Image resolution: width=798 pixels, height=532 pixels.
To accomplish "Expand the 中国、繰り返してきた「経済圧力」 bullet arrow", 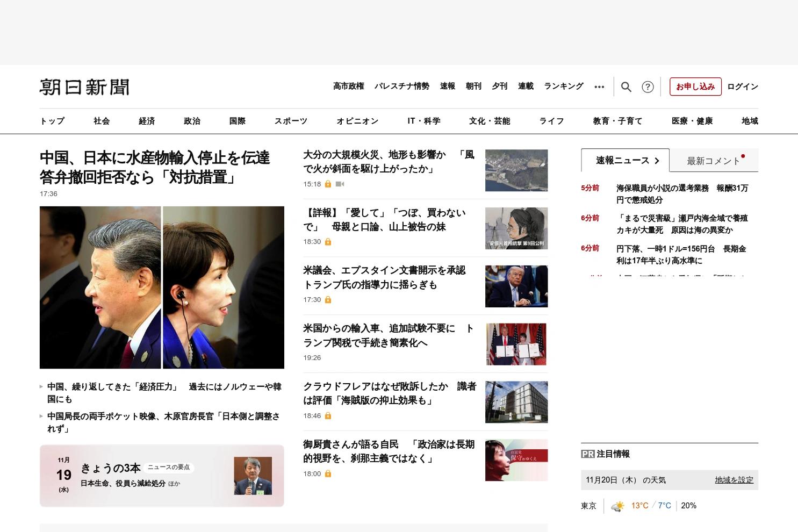I will point(41,386).
